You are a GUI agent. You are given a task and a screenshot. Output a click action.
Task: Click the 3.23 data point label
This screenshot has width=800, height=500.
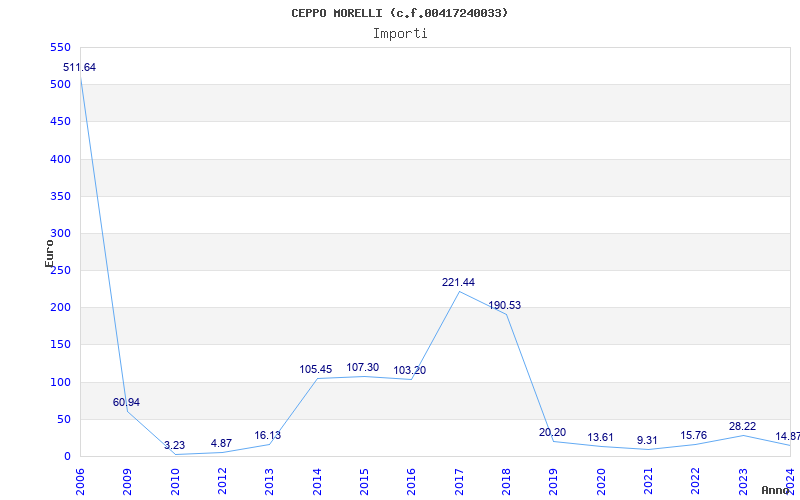[x=174, y=445]
